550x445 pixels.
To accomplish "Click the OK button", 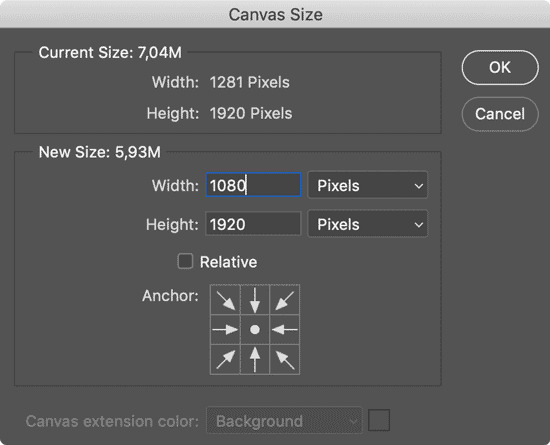I will click(x=500, y=67).
